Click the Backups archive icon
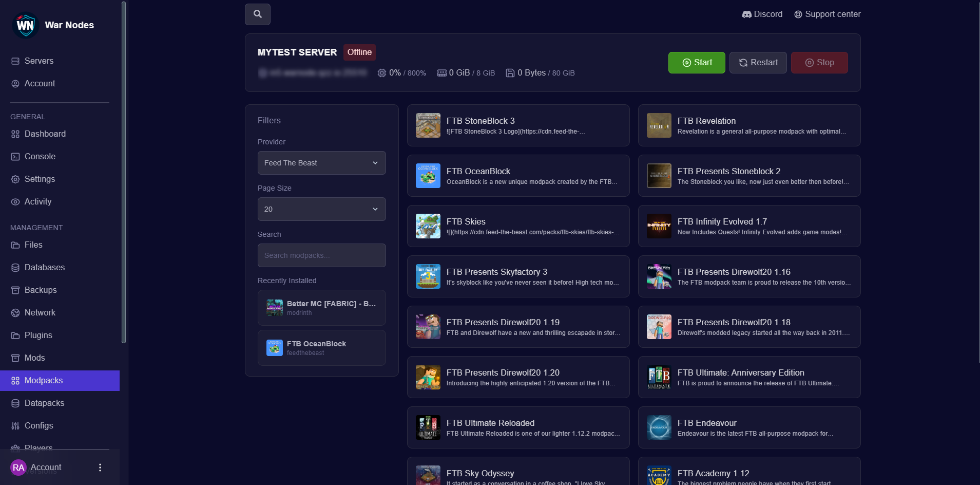This screenshot has height=485, width=980. (15, 290)
